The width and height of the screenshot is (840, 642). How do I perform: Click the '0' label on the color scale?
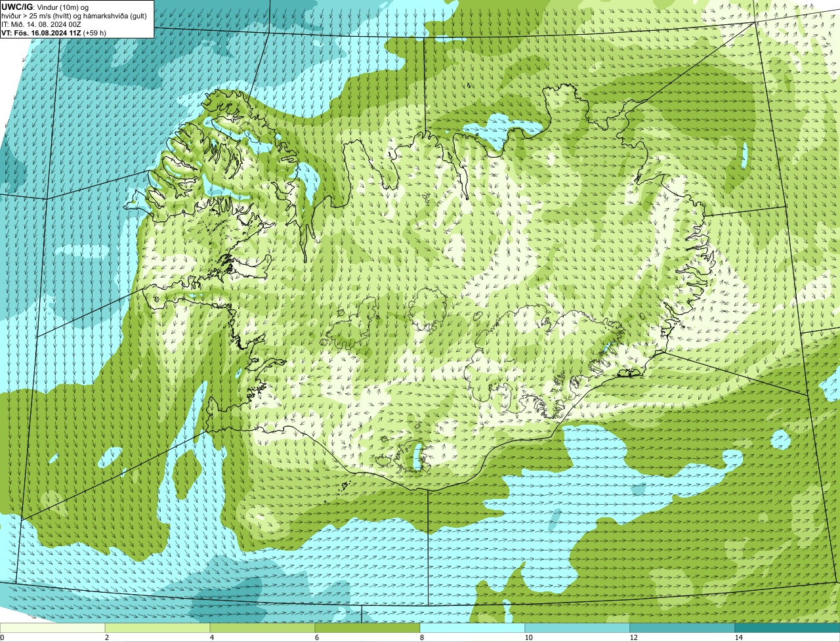pos(2,637)
